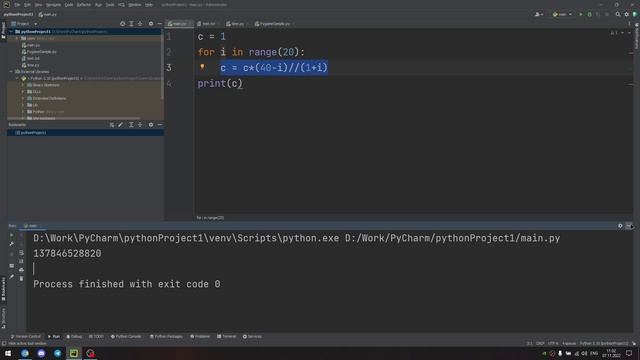Screen dimensions: 640x360
Task: Click 'Process finished with exit code 0' text
Action: pos(127,284)
